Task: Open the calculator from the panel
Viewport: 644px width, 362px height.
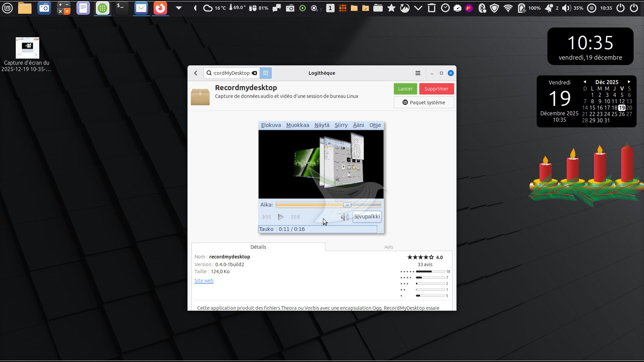Action: coord(64,8)
